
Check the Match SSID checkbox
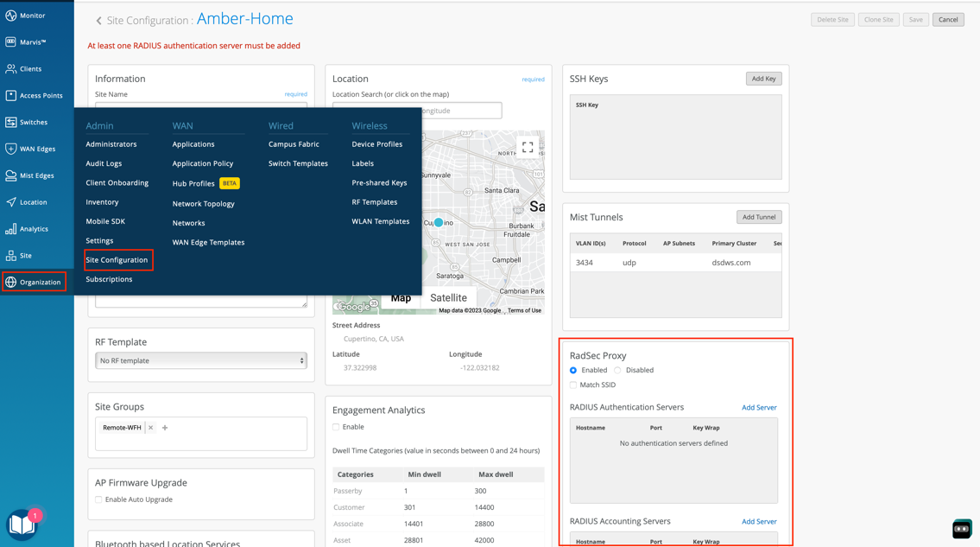coord(573,385)
